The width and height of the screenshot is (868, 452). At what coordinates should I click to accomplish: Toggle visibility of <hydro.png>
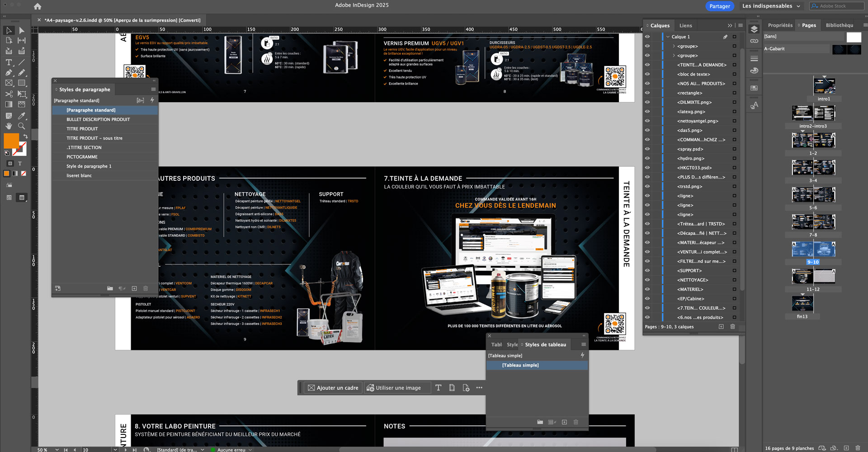pyautogui.click(x=647, y=158)
